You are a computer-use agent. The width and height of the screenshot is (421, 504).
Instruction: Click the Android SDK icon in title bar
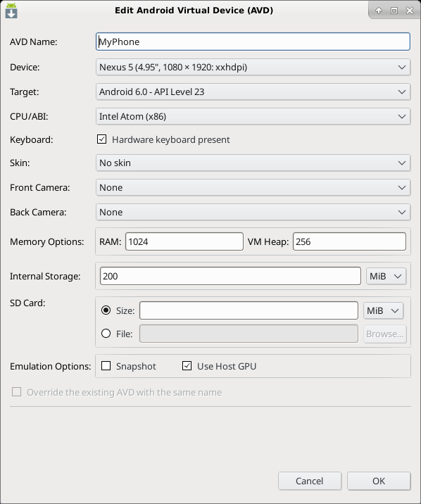click(11, 11)
